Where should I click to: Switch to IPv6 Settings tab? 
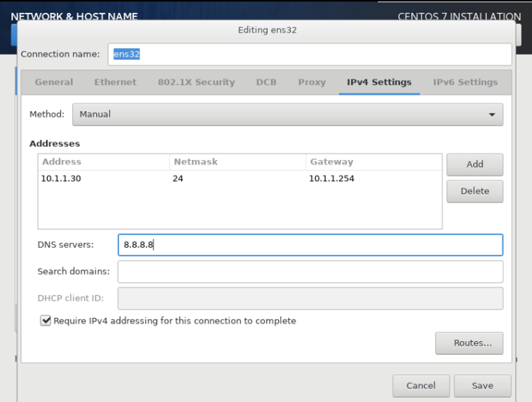click(x=465, y=82)
